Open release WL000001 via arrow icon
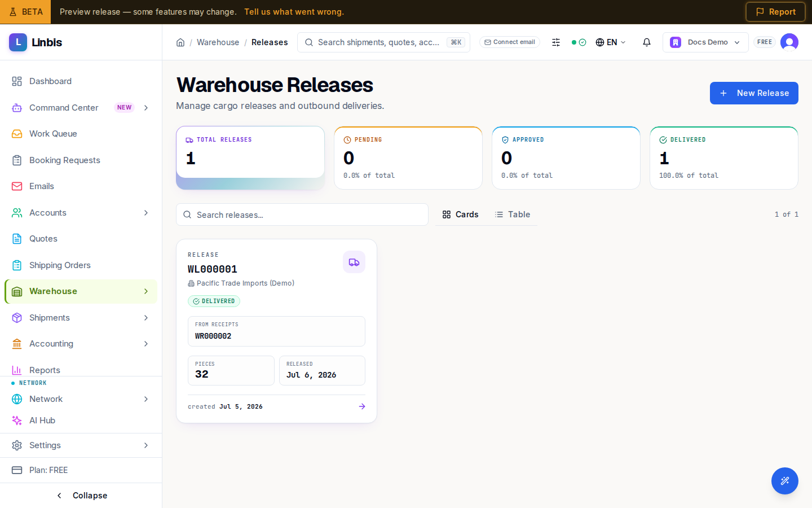 (x=362, y=406)
